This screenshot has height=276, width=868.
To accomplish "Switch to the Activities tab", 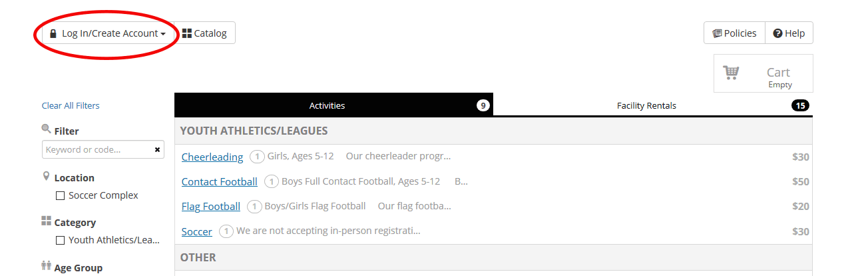I will point(327,105).
